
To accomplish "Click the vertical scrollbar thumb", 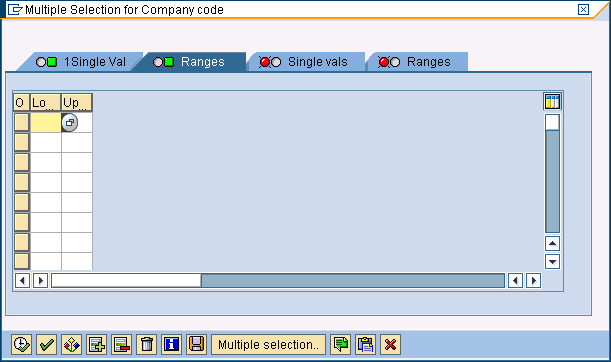I will (552, 122).
